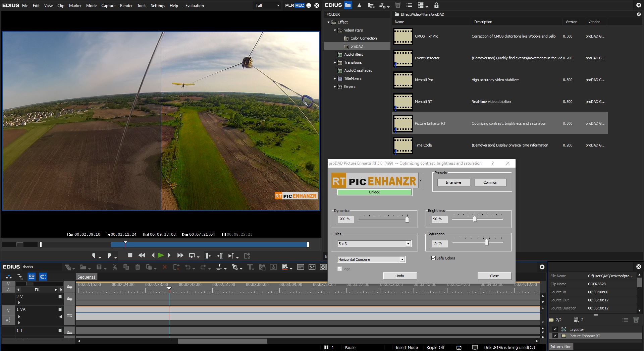
Task: Open the audio mixer icon in timeline toolbar
Action: pyautogui.click(x=312, y=267)
